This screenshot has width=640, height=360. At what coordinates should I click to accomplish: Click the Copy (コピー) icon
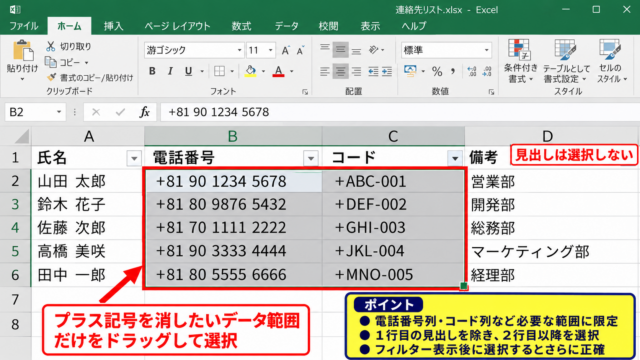pyautogui.click(x=51, y=62)
